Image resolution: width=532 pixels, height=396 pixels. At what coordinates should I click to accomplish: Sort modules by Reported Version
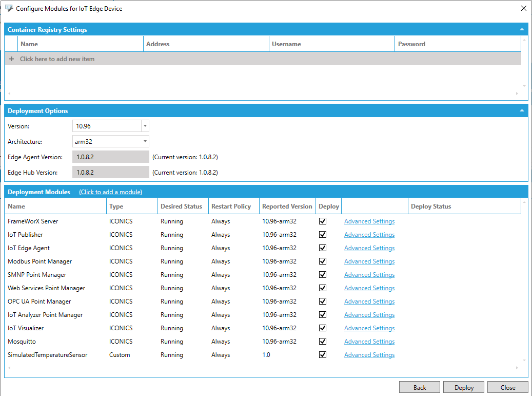(287, 206)
